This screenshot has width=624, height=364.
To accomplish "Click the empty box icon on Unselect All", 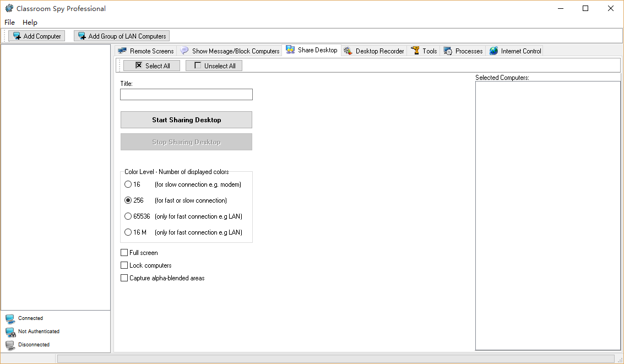I will pos(198,65).
